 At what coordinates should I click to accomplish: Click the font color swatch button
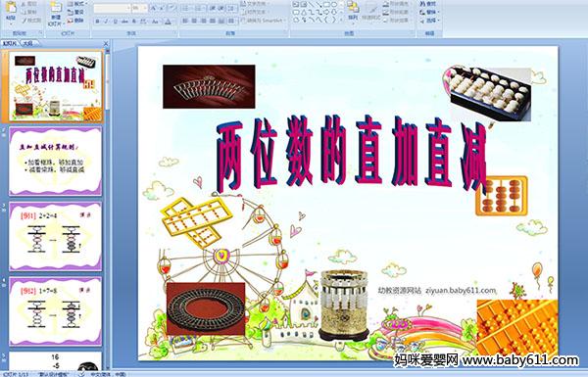tap(168, 22)
